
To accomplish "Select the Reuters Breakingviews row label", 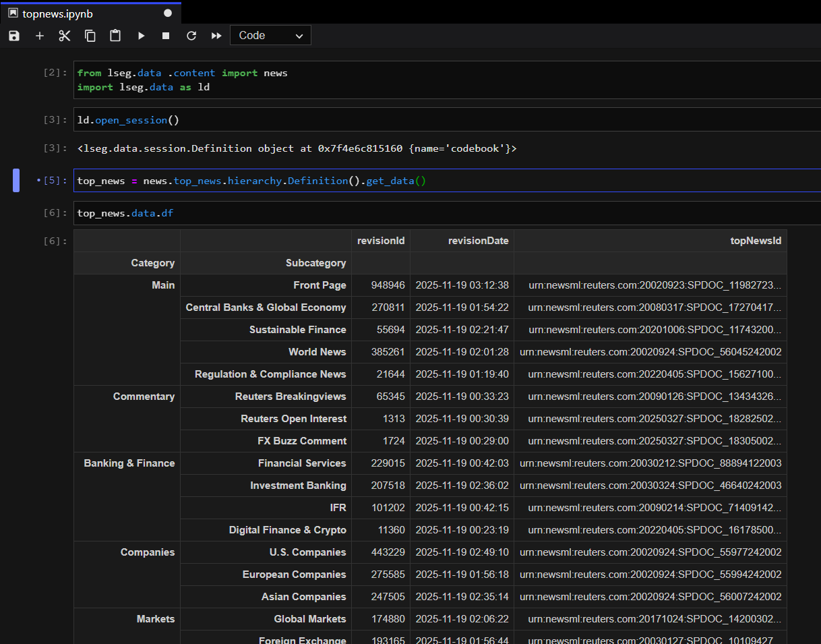I will pyautogui.click(x=291, y=397).
